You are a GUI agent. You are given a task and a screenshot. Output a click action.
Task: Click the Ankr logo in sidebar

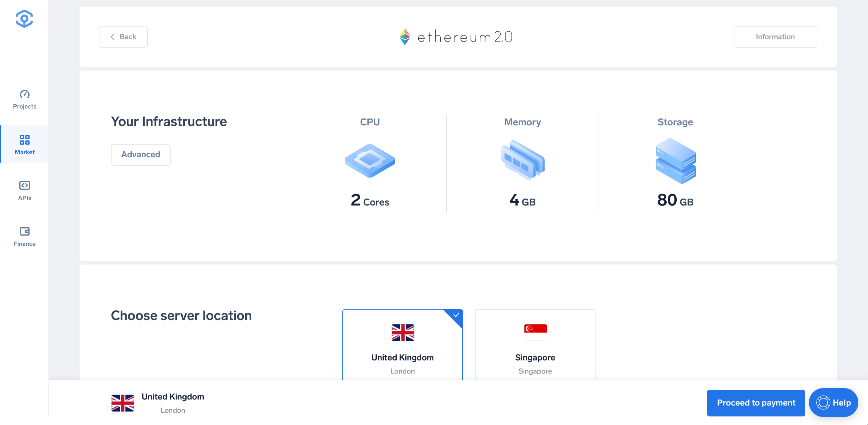click(24, 19)
